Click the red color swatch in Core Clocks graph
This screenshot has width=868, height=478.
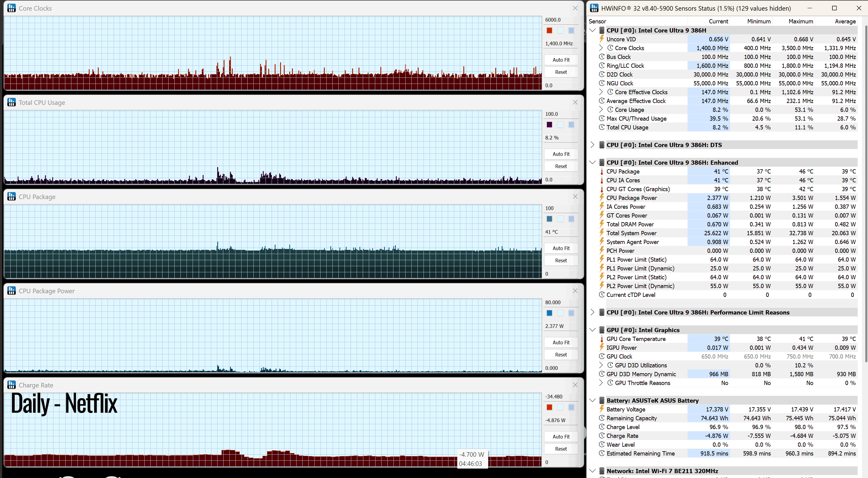coord(549,30)
